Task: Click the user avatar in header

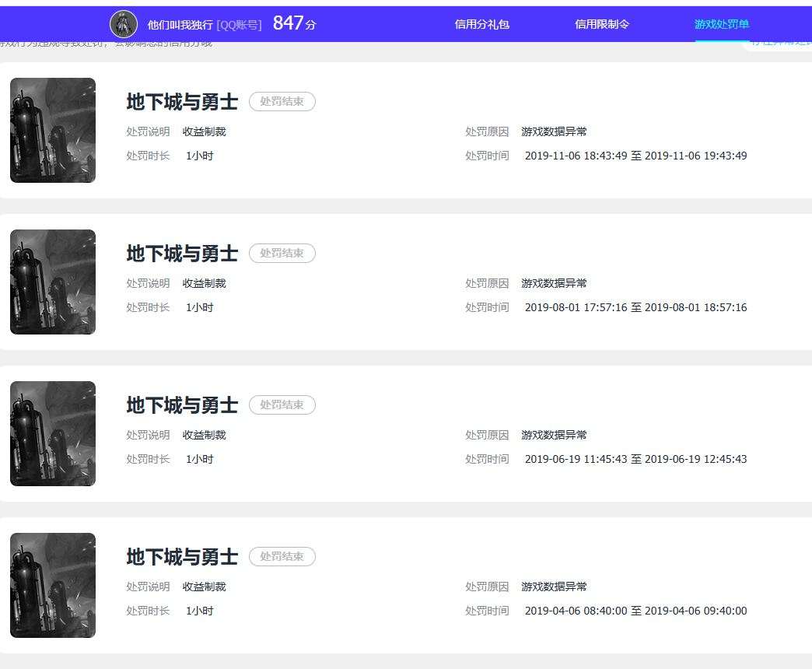Action: (123, 24)
